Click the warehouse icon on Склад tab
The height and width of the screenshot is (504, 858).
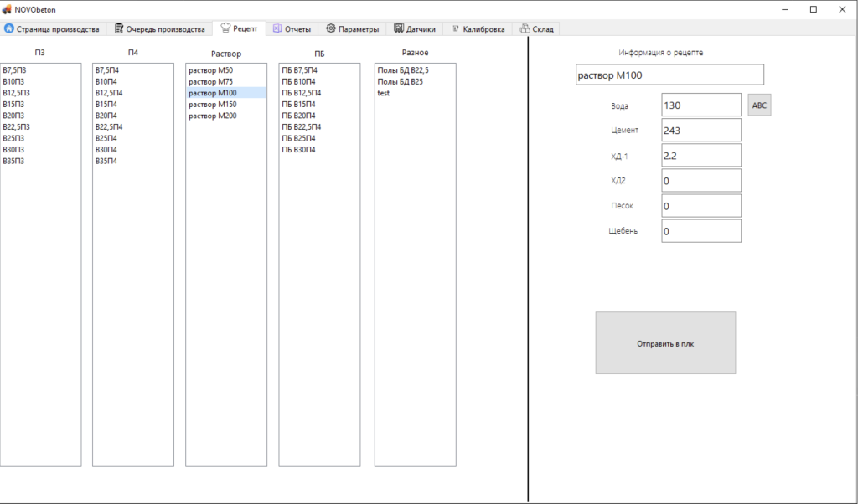tap(525, 29)
